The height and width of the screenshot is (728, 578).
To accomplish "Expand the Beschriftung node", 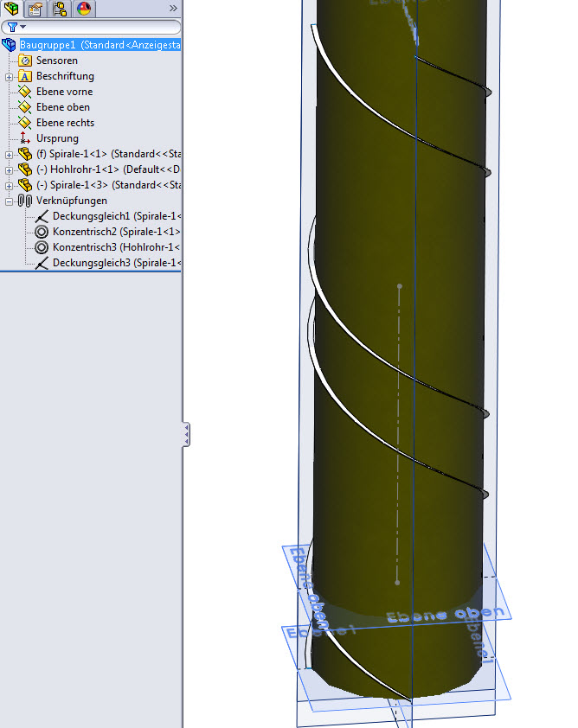I will [x=9, y=77].
